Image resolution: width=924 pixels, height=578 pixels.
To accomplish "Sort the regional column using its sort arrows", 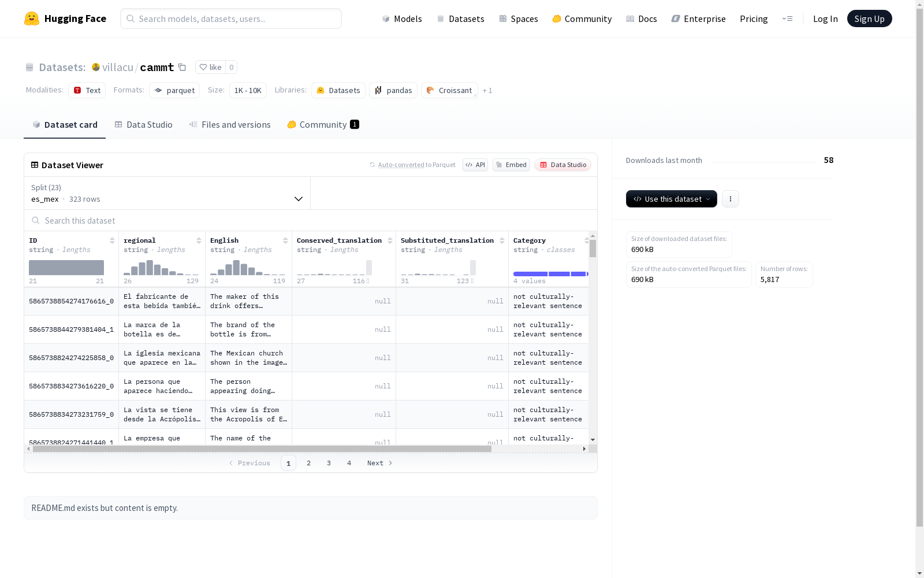I will [199, 240].
